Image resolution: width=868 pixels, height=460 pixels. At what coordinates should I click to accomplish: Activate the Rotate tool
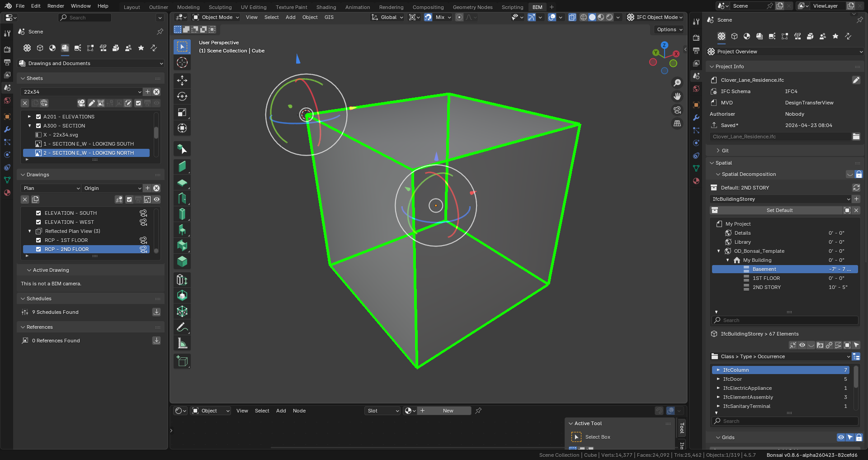pos(182,96)
